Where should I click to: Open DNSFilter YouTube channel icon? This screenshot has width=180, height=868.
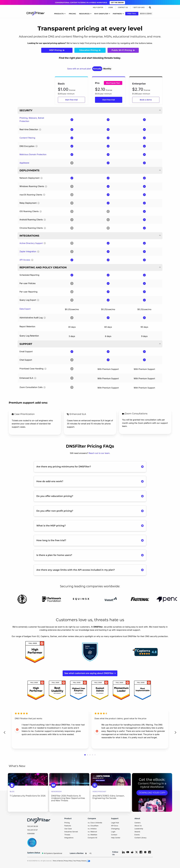click(x=128, y=852)
